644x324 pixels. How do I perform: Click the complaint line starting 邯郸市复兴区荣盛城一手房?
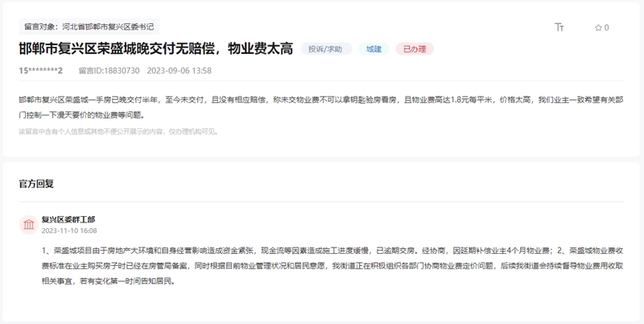tap(320, 100)
